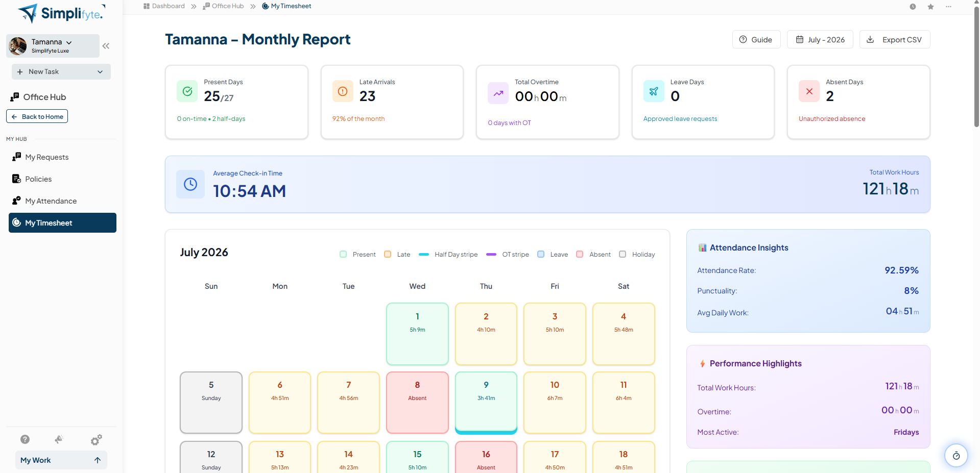Open My Attendance in the sidebar
The width and height of the screenshot is (980, 473).
[x=62, y=201]
